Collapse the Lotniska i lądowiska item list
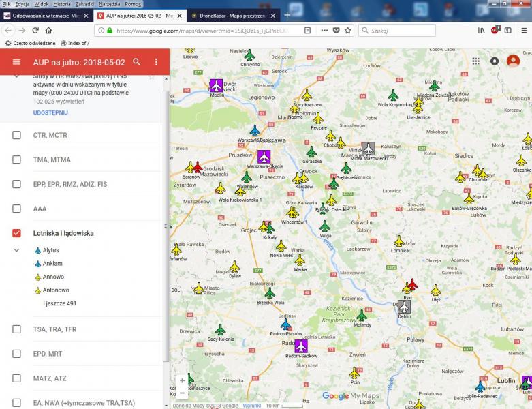532x409 pixels. coord(17,250)
